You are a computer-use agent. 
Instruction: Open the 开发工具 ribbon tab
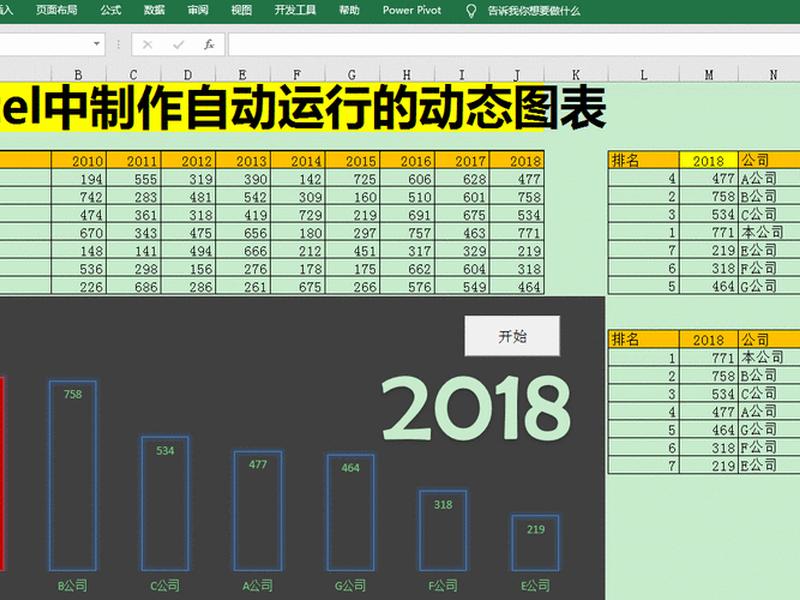click(x=295, y=10)
